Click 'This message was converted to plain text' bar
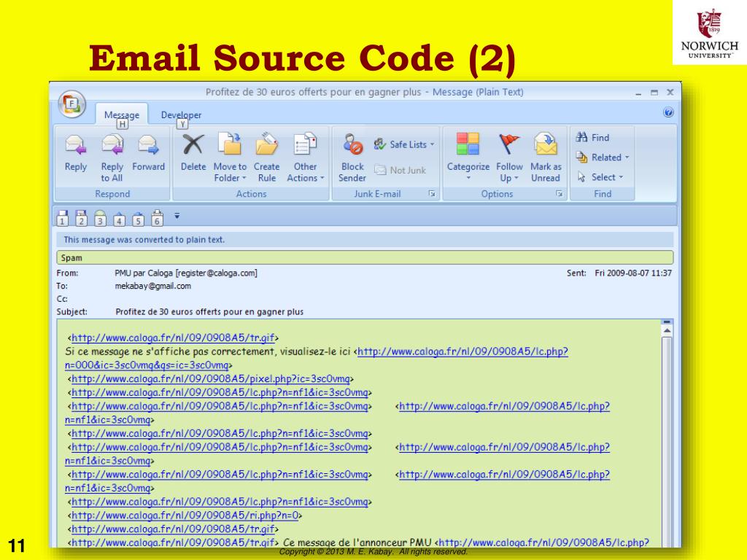The height and width of the screenshot is (560, 747). pyautogui.click(x=365, y=239)
